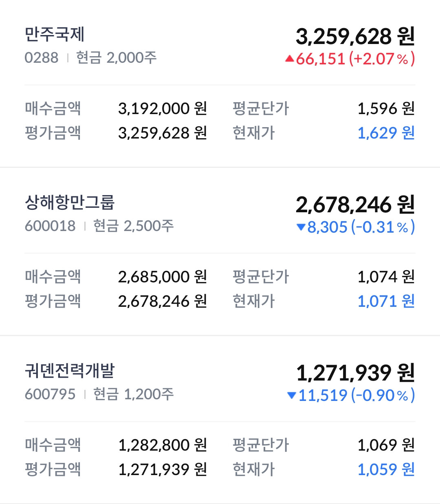Tap the 현금 2,500주 holding quantity
440x504 pixels.
134,226
